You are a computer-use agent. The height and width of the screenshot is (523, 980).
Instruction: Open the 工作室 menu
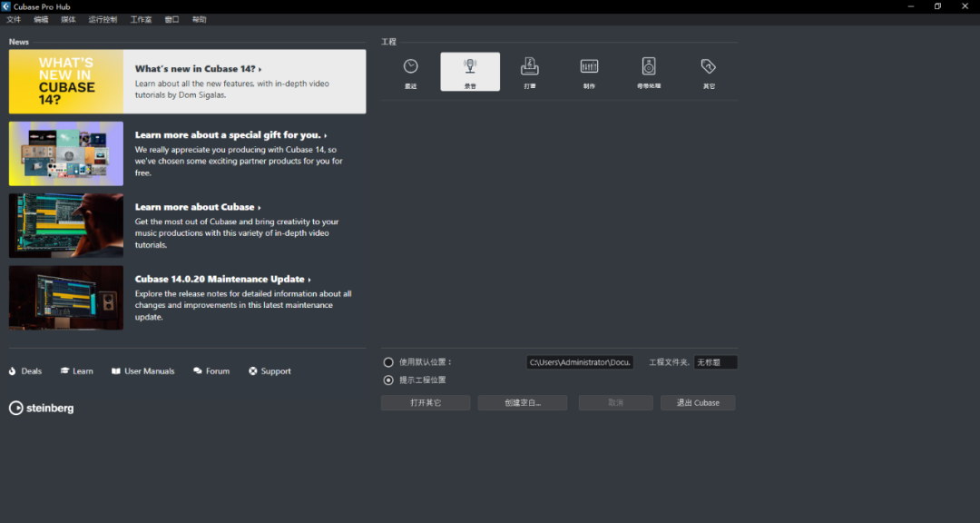click(141, 19)
